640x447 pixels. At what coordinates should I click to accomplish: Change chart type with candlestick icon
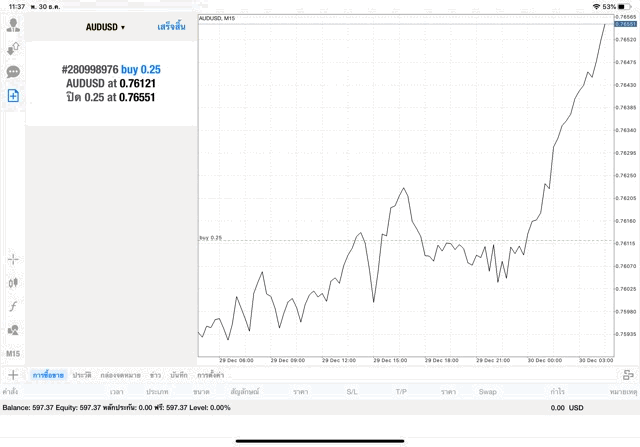pos(13,283)
